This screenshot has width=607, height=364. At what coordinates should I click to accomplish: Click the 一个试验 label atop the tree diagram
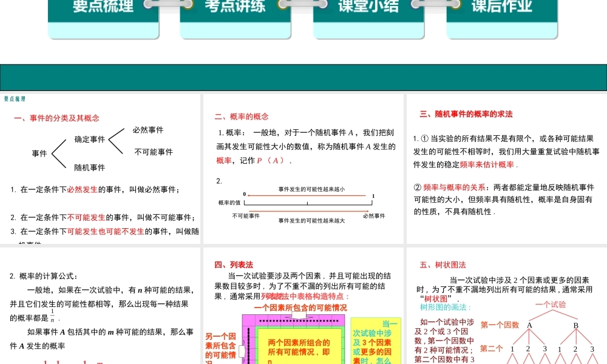(551, 305)
